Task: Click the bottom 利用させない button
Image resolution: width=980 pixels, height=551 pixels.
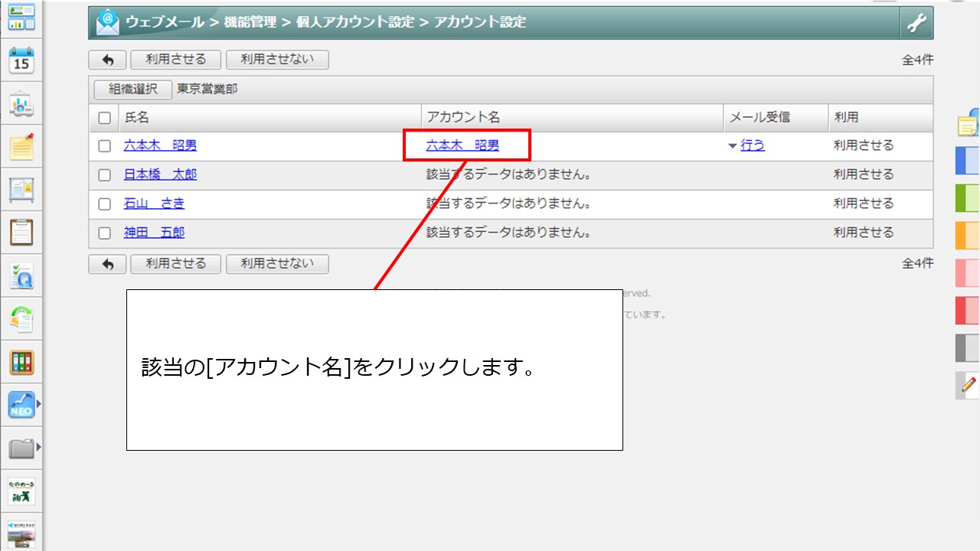Action: [x=277, y=264]
